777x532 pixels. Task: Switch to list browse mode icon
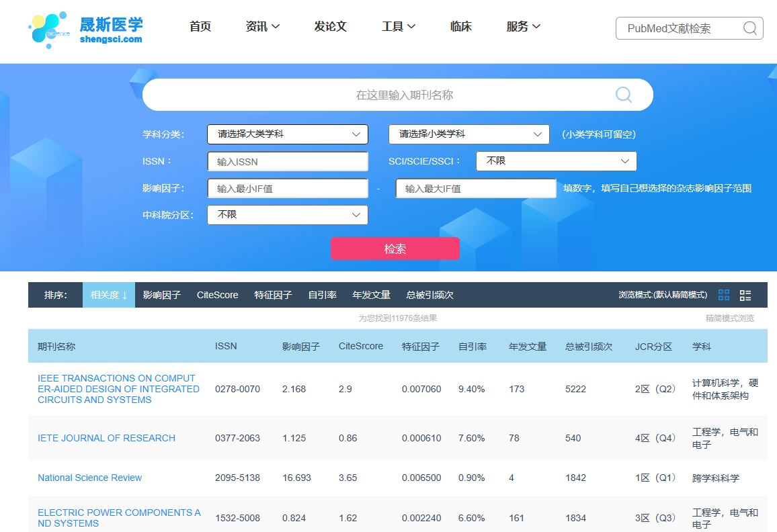[x=745, y=296]
